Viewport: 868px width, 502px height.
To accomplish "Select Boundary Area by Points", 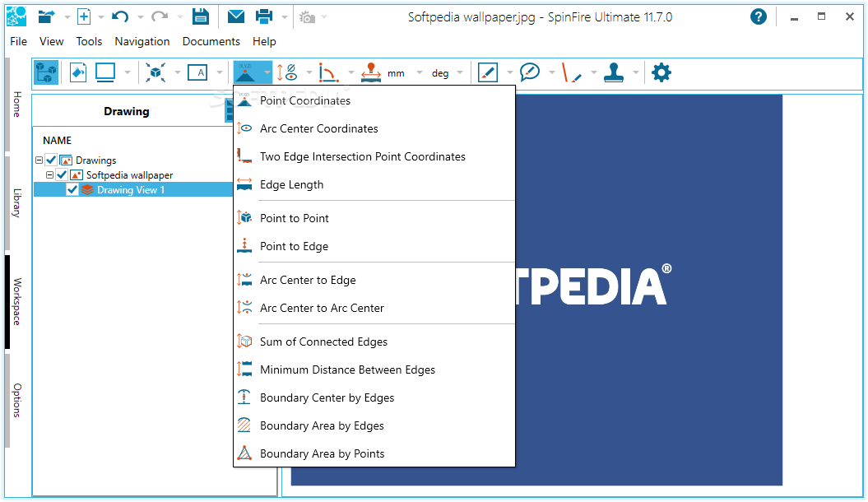I will point(374,453).
